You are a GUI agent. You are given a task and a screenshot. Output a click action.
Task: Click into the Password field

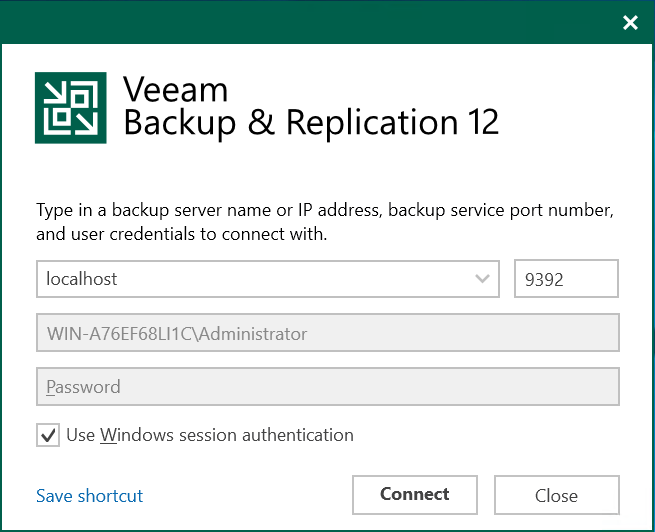click(328, 387)
